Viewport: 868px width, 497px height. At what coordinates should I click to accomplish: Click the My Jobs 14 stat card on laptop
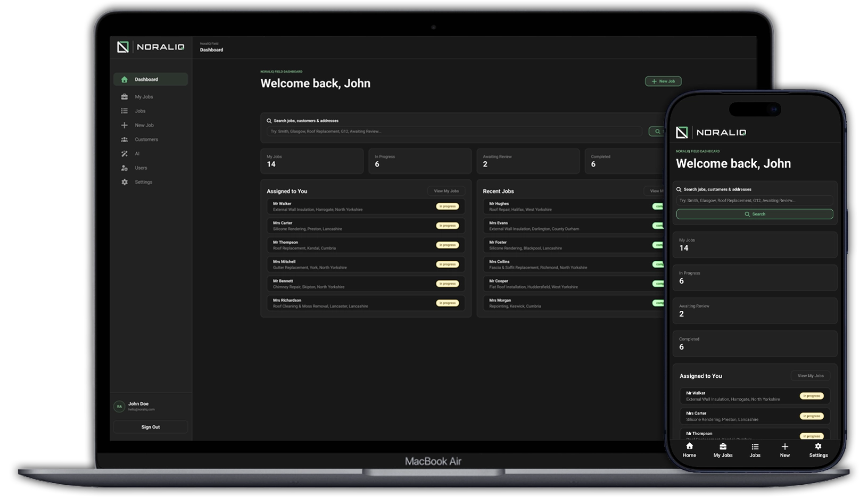pyautogui.click(x=312, y=161)
